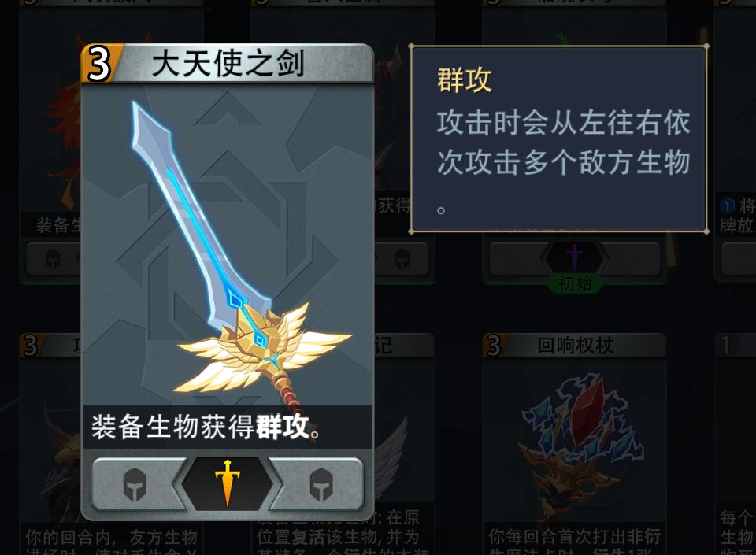Click the 装备生物获得群攻 description bar
The height and width of the screenshot is (555, 756).
coord(228,427)
